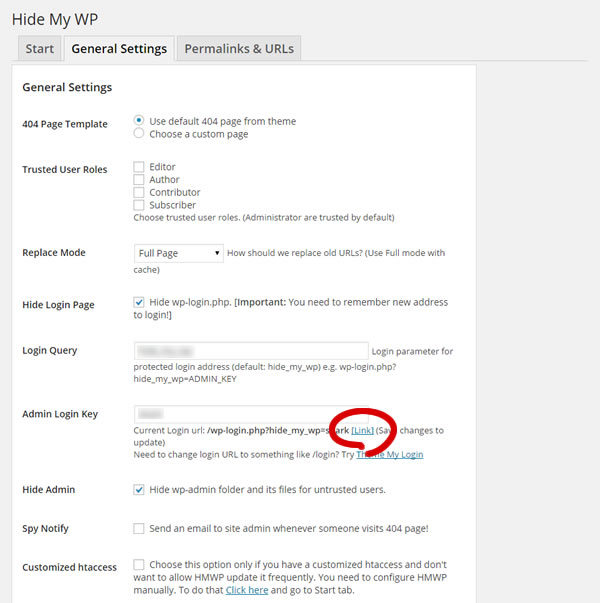
Task: Switch to the Start tab
Action: [x=40, y=48]
